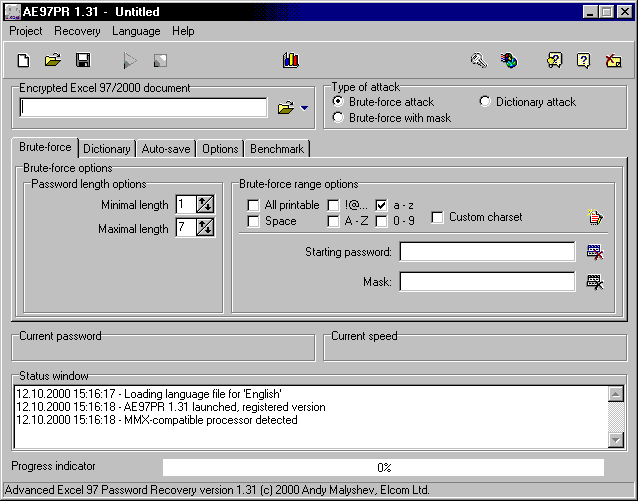This screenshot has width=638, height=501.
Task: Open the custom charset definition icon
Action: click(595, 217)
